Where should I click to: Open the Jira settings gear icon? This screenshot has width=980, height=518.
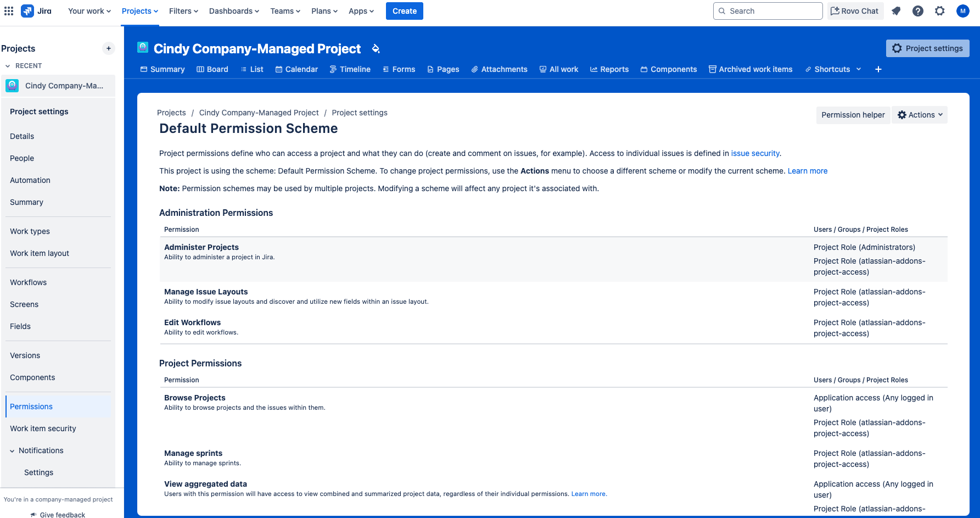[x=940, y=10]
